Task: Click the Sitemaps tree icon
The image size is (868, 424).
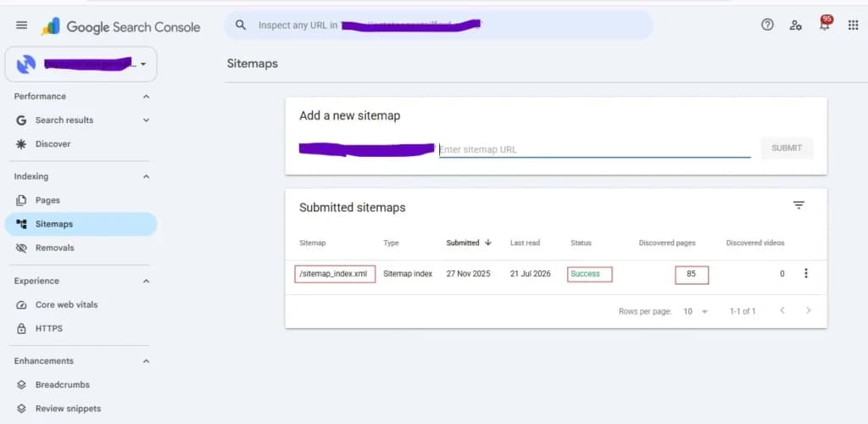Action: point(21,224)
